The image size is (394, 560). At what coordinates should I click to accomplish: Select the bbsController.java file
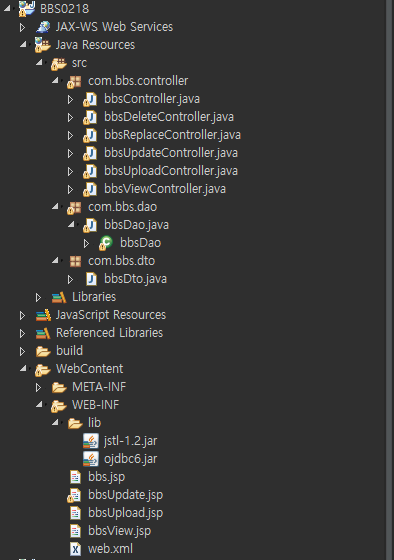click(x=152, y=99)
